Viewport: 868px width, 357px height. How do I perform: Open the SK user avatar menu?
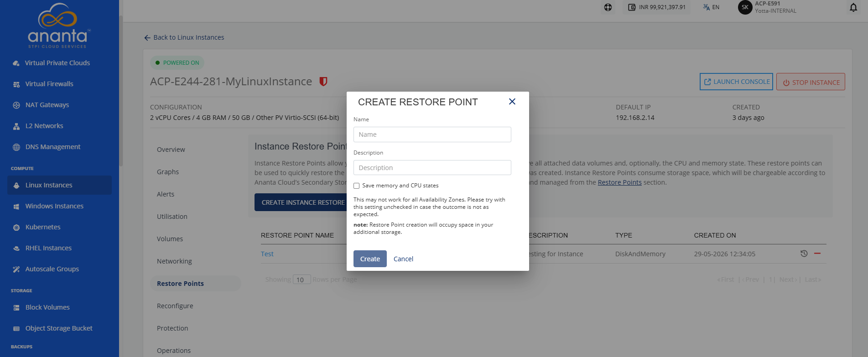click(745, 7)
